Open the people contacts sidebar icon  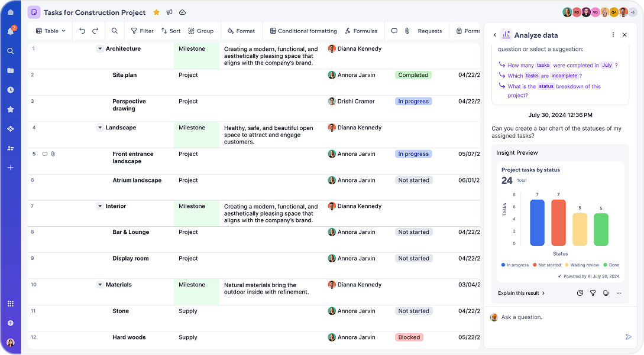click(x=11, y=148)
